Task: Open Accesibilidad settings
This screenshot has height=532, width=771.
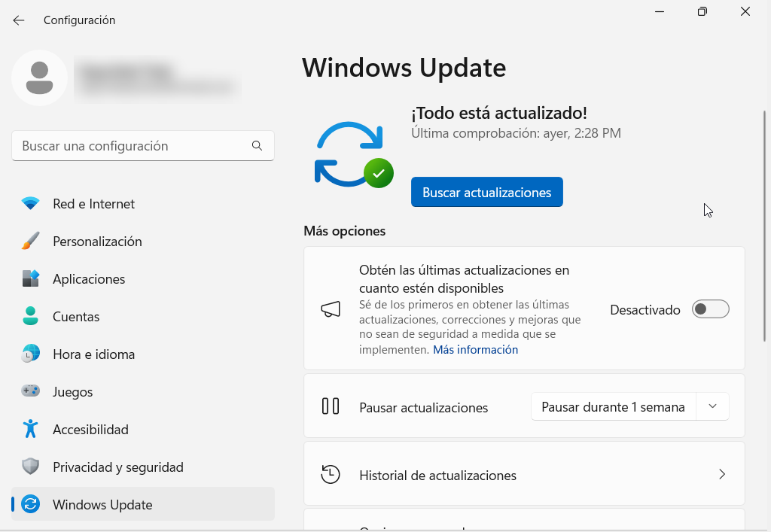Action: point(143,429)
